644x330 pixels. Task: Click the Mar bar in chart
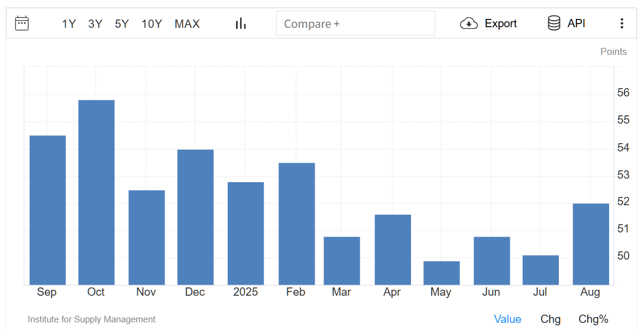pos(342,261)
